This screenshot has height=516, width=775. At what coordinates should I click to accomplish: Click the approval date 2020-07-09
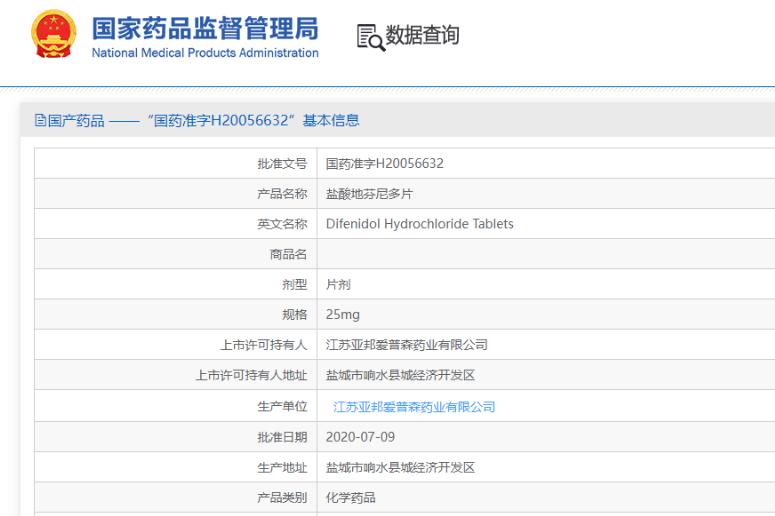360,437
